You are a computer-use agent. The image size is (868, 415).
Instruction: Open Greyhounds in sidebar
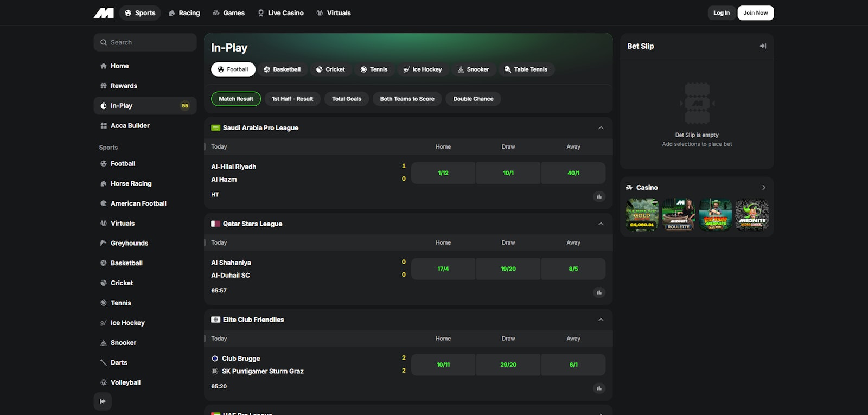(129, 243)
